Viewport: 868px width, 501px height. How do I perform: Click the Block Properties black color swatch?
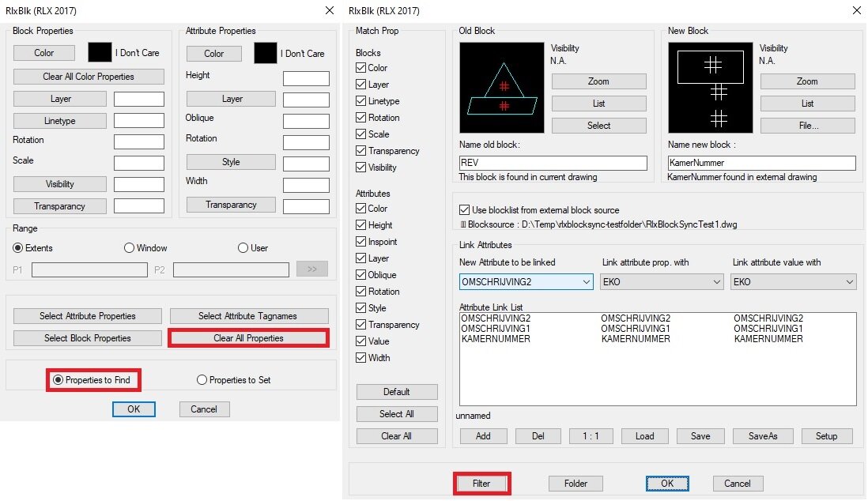[x=100, y=53]
